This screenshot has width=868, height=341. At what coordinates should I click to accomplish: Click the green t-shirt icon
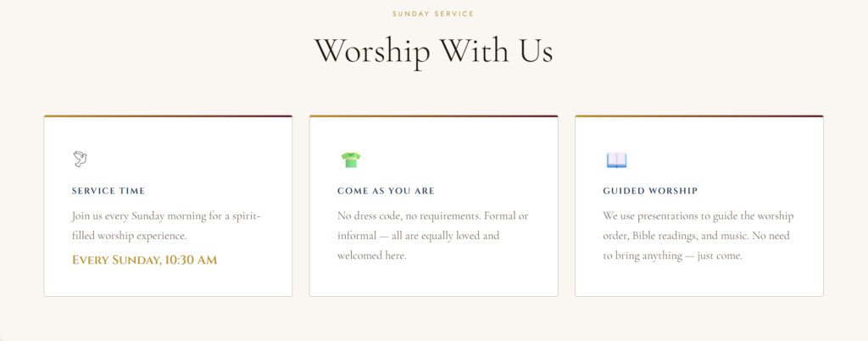point(350,159)
